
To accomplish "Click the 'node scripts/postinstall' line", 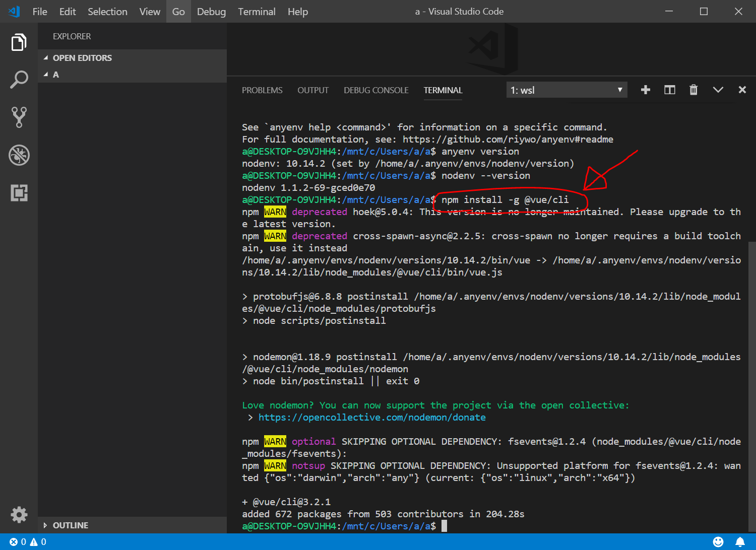I will click(314, 321).
